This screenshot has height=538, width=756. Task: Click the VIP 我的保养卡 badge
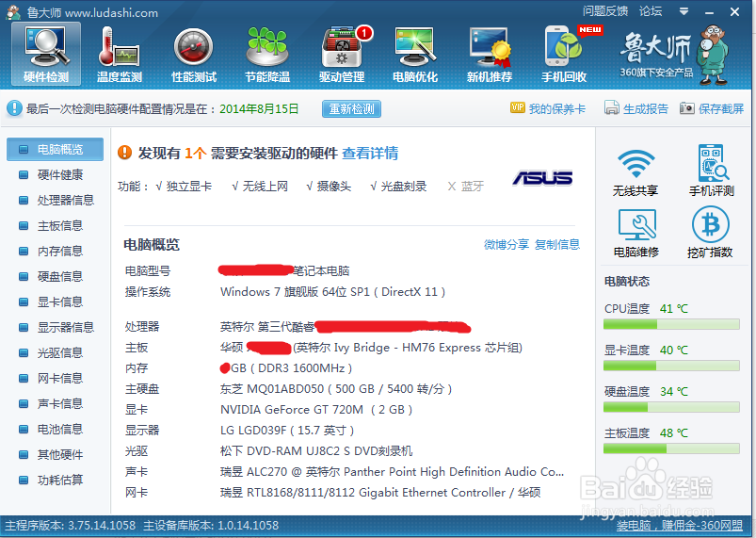(518, 107)
